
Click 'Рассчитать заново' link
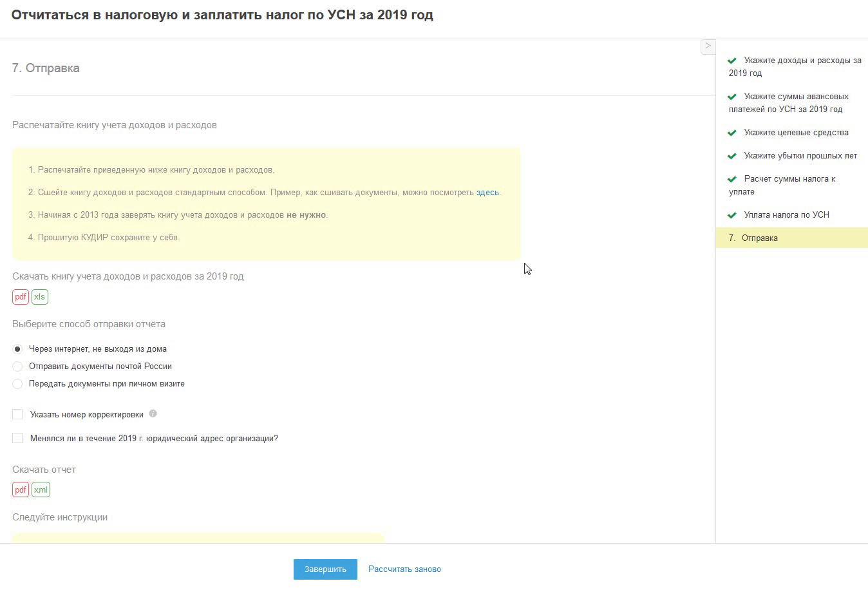[404, 569]
